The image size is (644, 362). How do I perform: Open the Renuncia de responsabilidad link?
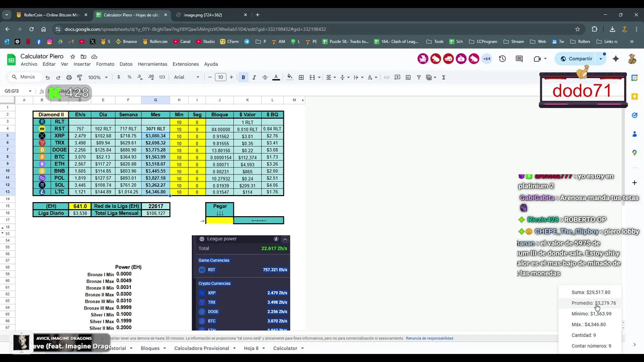point(429,338)
